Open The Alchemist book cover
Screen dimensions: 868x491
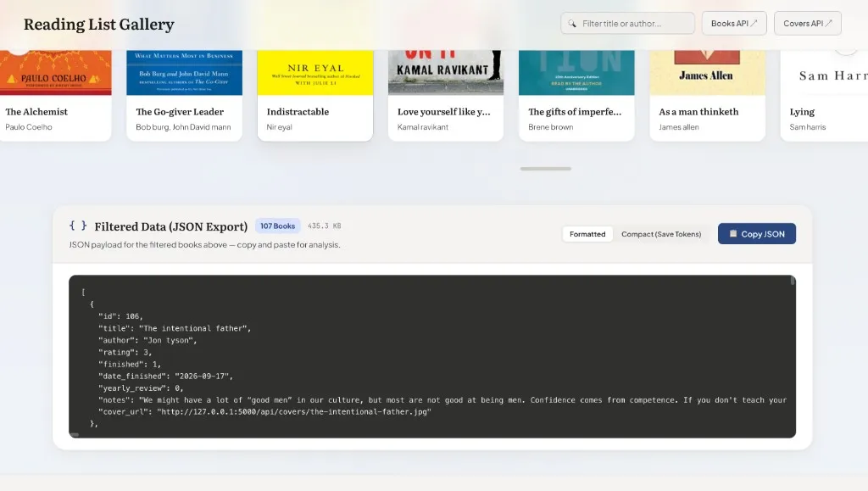[55, 73]
